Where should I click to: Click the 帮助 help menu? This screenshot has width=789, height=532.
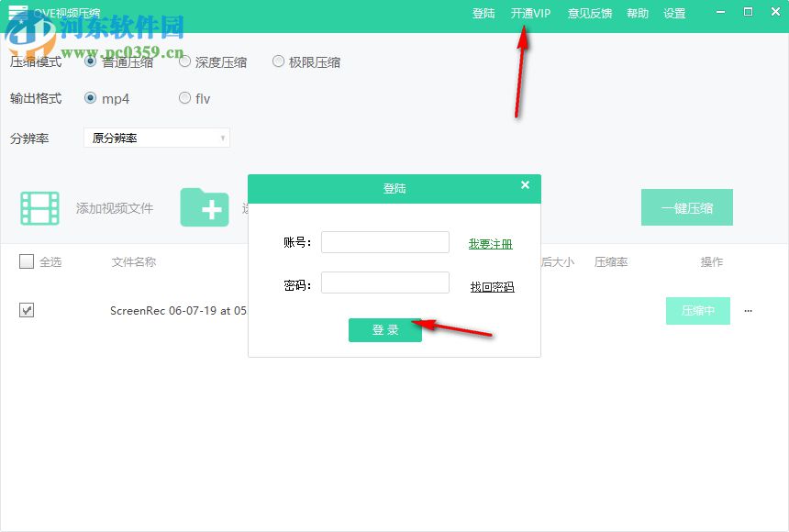click(638, 14)
